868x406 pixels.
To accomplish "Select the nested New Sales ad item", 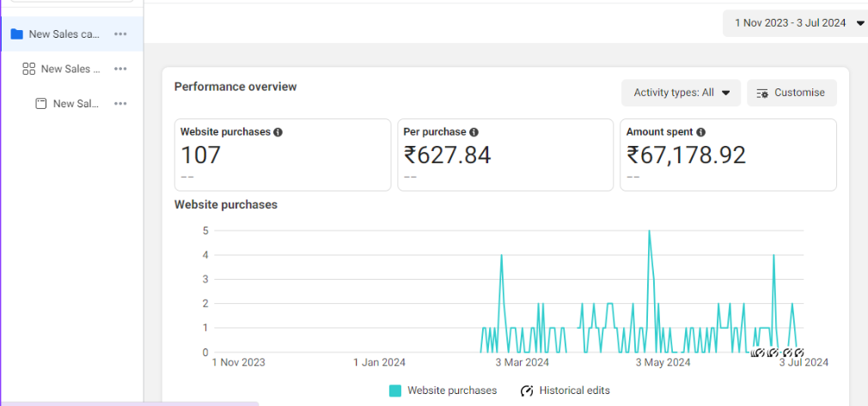I will click(x=76, y=103).
